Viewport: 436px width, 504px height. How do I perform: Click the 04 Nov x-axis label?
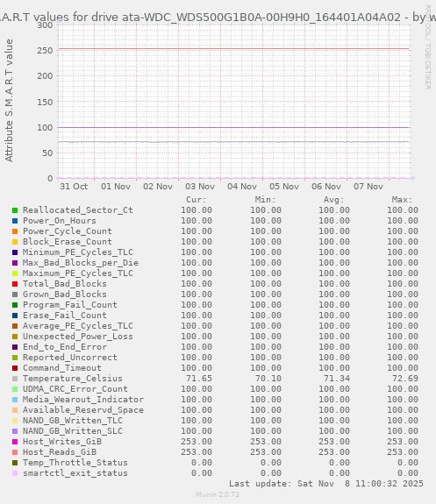point(242,187)
